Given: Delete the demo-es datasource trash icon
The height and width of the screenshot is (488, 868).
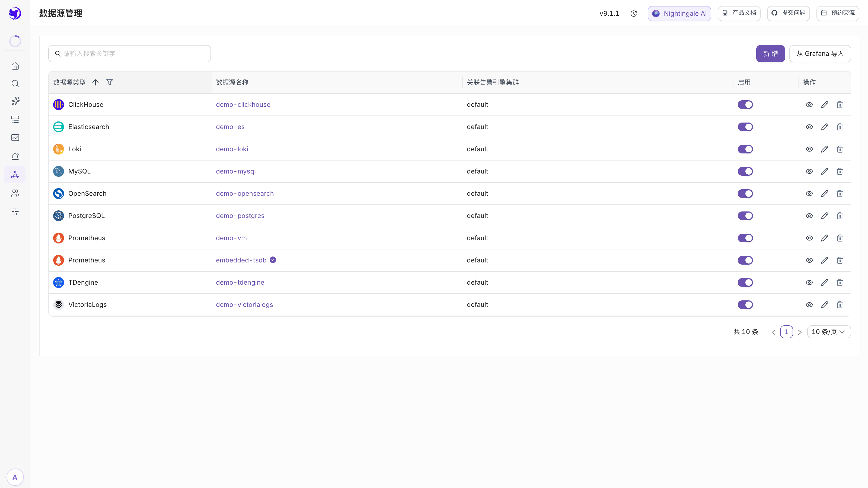Looking at the screenshot, I should click(x=840, y=127).
